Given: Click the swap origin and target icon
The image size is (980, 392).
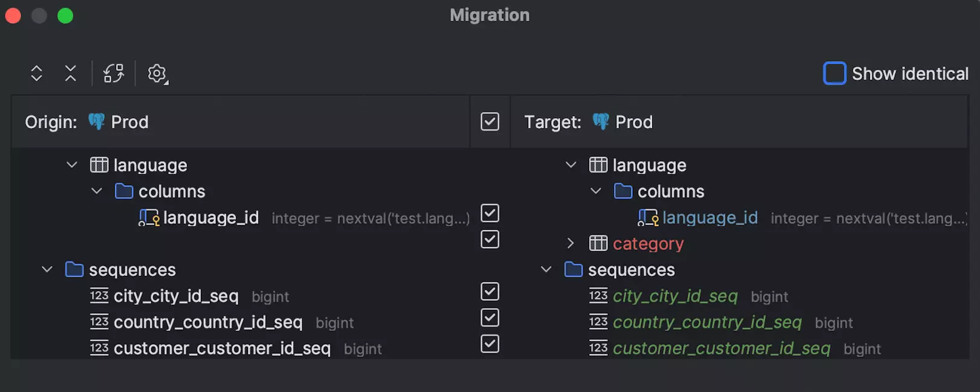Looking at the screenshot, I should (114, 73).
